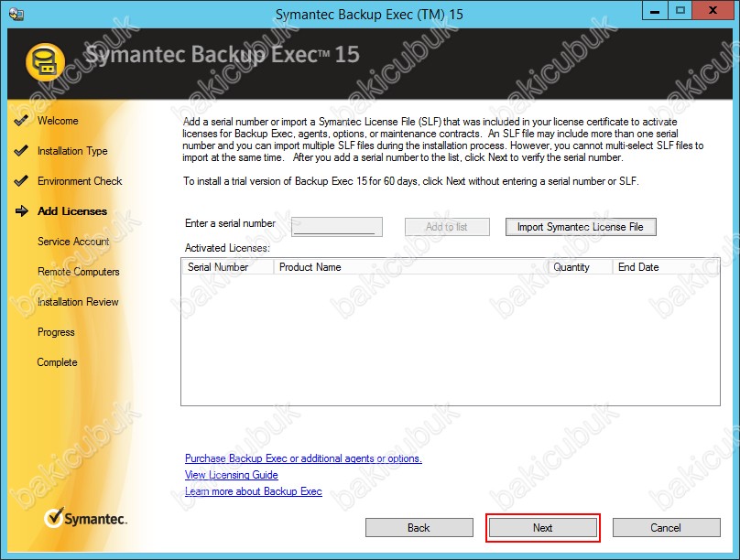Click the Next button
This screenshot has width=740, height=560.
(542, 528)
